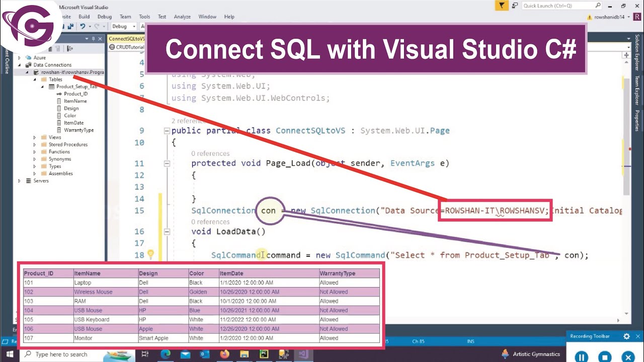Open the Test menu
The image size is (644, 362).
(x=162, y=17)
